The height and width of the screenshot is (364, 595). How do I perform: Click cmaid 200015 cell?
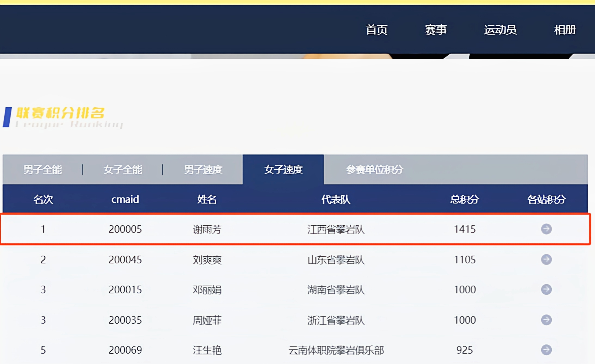125,289
